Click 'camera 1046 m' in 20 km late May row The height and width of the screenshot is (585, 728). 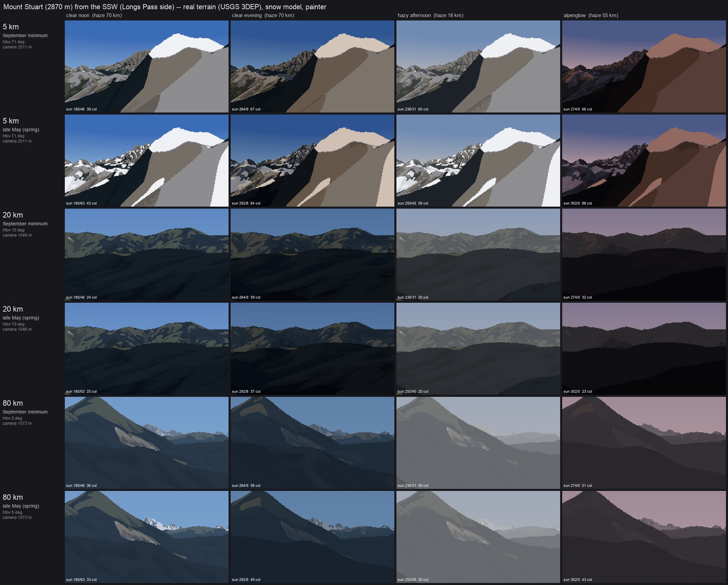coord(17,329)
